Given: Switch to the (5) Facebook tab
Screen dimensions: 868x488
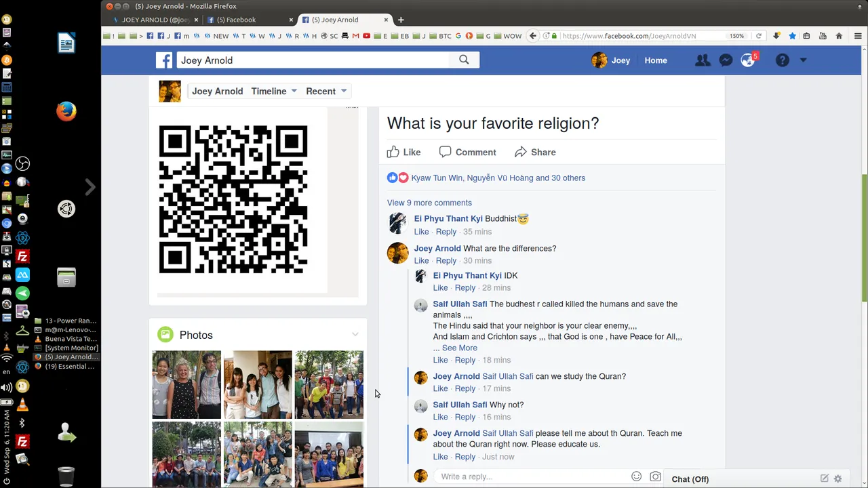Looking at the screenshot, I should click(250, 20).
